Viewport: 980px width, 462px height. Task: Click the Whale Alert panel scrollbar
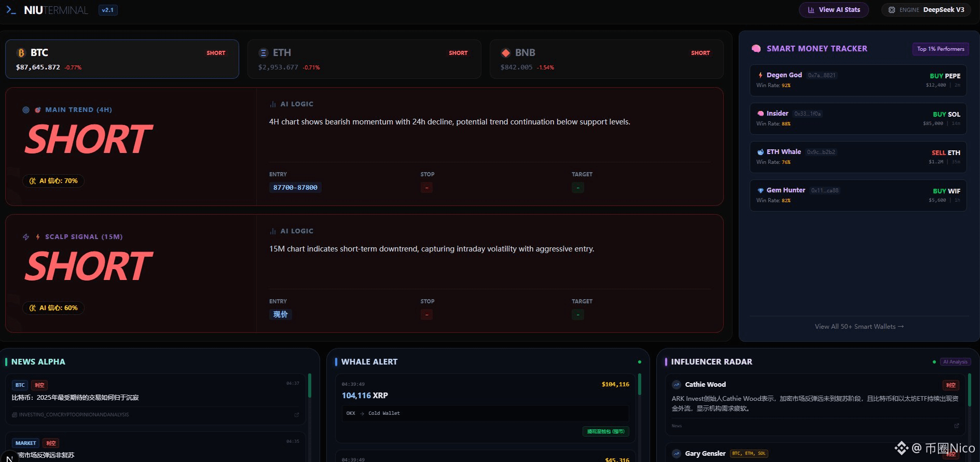(640, 385)
